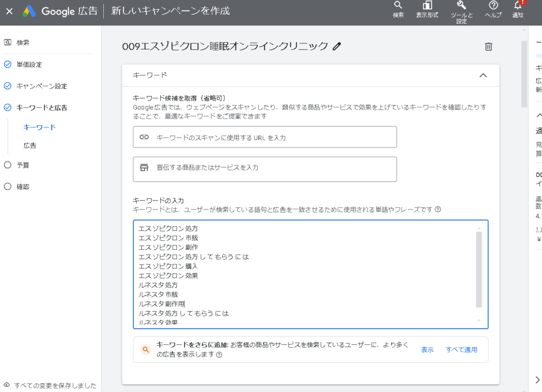Screen dimensions: 542x392
Task: Click the keyword line ルネスタ 市販
Action: [x=158, y=295]
